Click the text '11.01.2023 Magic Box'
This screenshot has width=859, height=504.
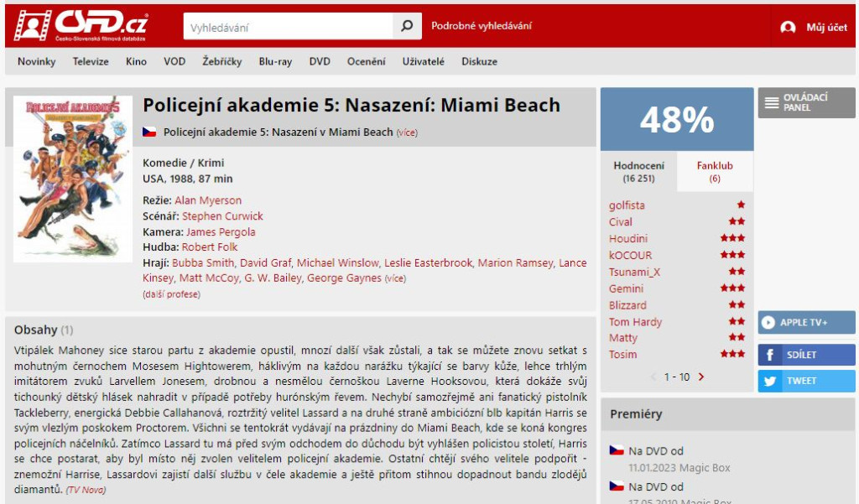[679, 468]
